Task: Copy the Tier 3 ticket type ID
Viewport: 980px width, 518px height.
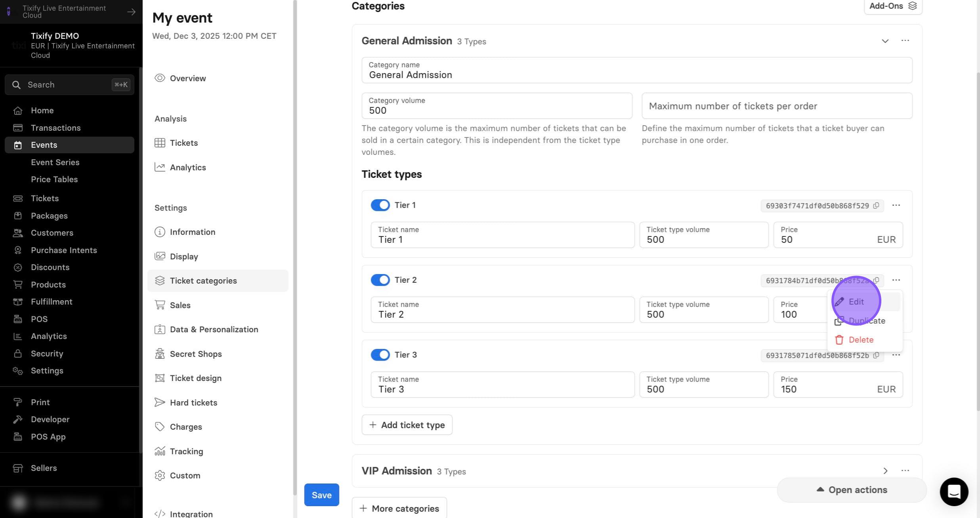Action: point(876,355)
